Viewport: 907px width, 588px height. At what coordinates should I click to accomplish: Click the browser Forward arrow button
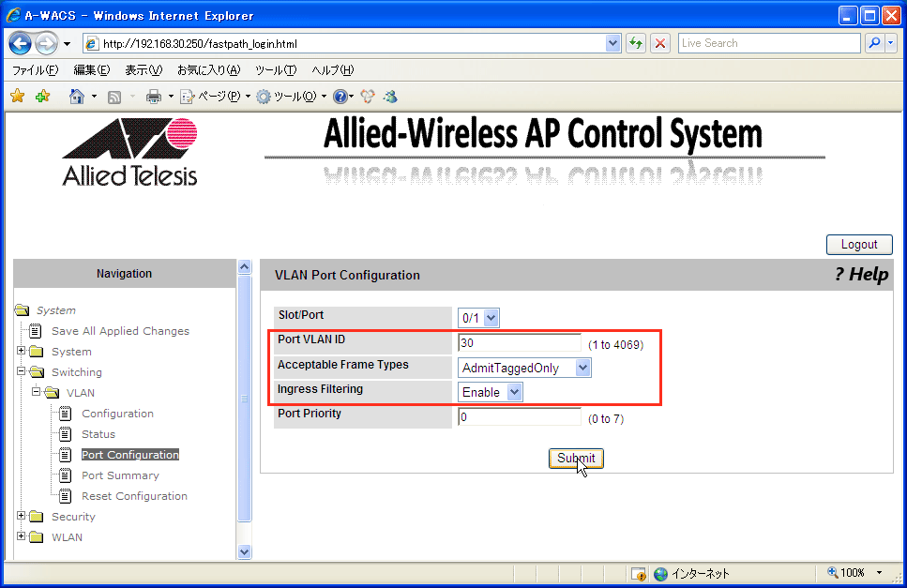pos(46,43)
